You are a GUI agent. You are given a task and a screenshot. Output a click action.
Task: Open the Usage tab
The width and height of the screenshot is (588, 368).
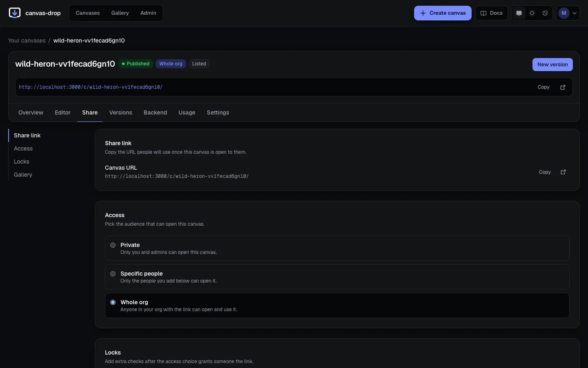point(187,112)
